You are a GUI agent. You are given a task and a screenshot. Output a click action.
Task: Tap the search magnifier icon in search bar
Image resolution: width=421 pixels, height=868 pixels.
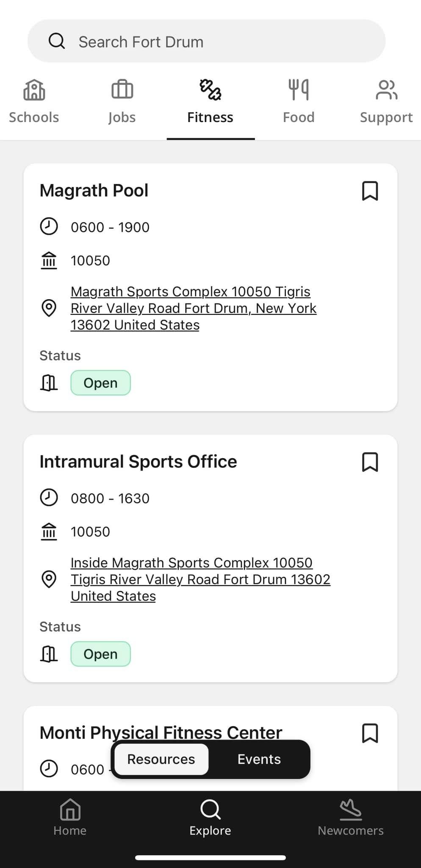(x=57, y=42)
